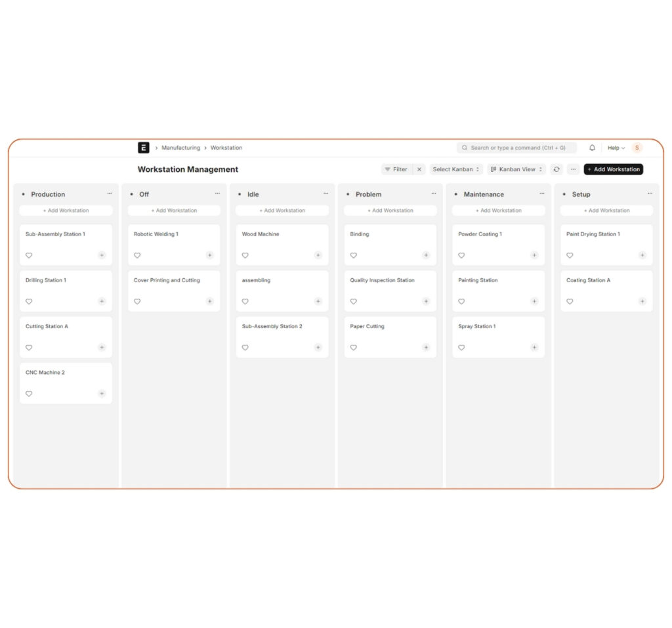Like the Sub-Assembly Station 1 card

29,255
